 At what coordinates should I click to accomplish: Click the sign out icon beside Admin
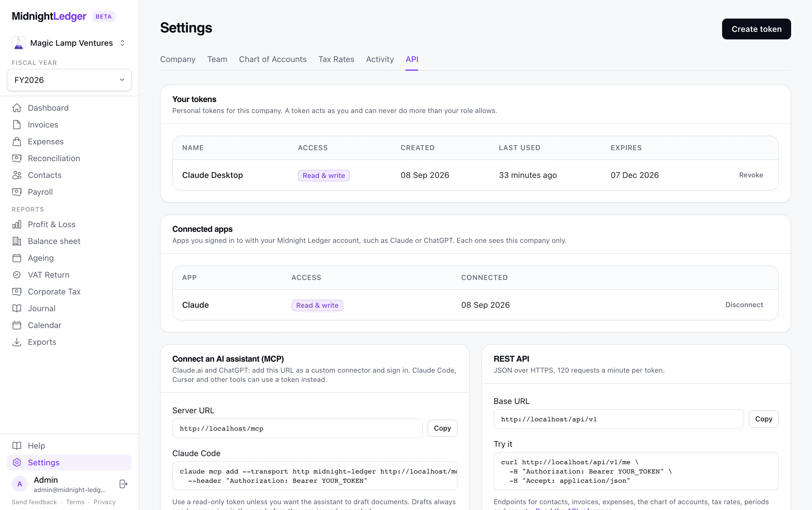coord(124,484)
